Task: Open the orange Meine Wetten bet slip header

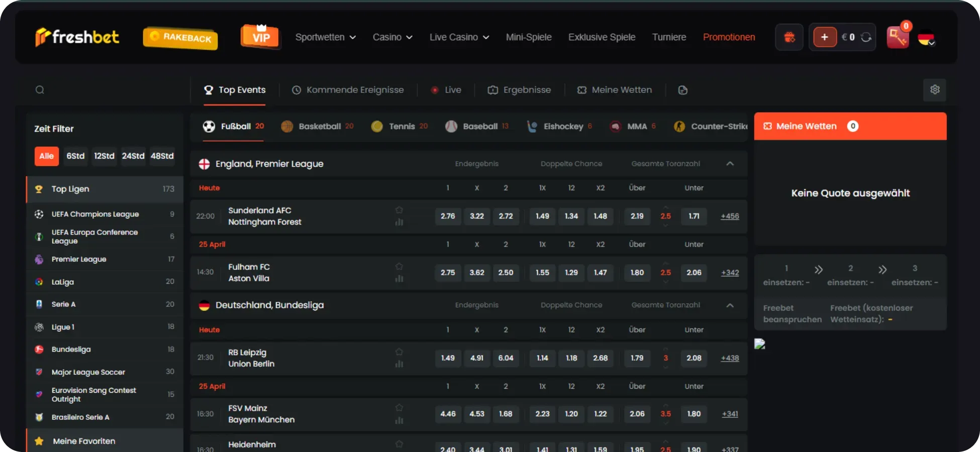Action: tap(850, 126)
